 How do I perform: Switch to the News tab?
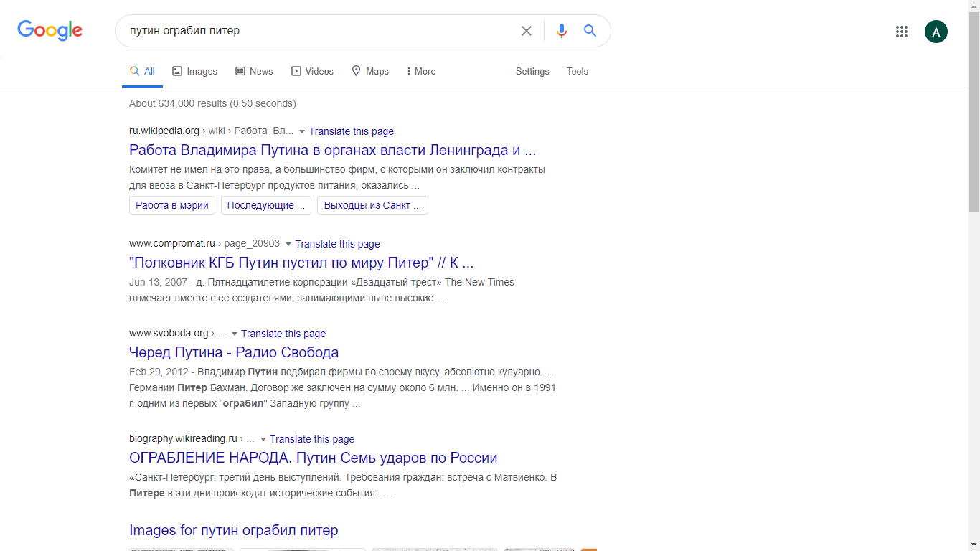[x=254, y=72]
